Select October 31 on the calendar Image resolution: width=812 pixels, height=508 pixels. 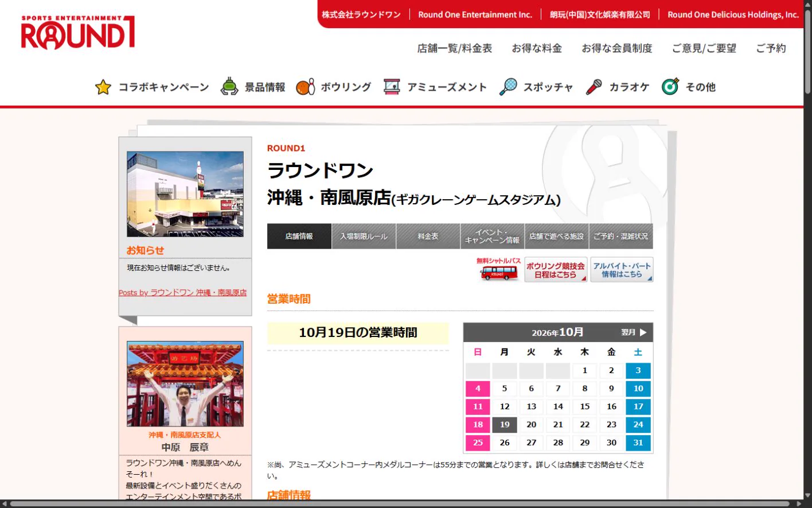[x=638, y=443]
